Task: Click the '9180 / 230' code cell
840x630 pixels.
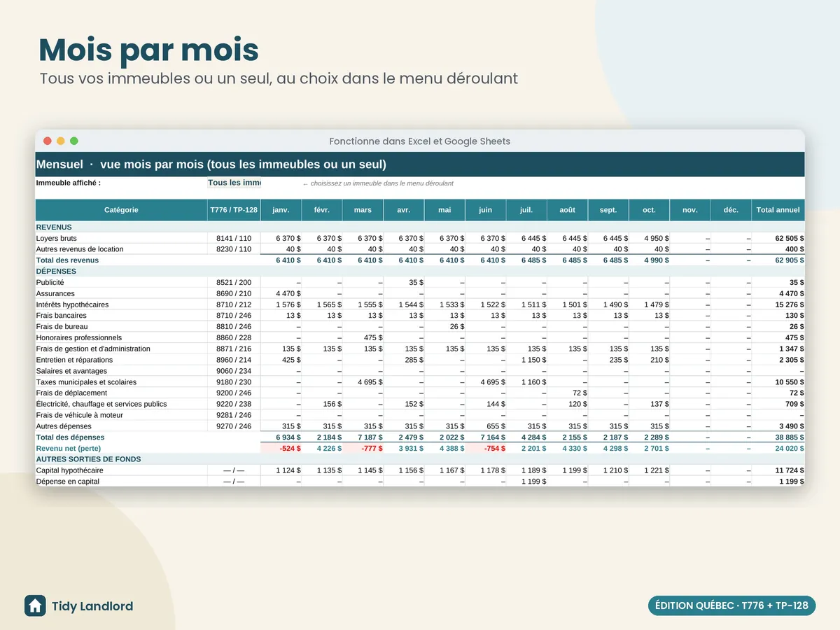Action: click(234, 382)
